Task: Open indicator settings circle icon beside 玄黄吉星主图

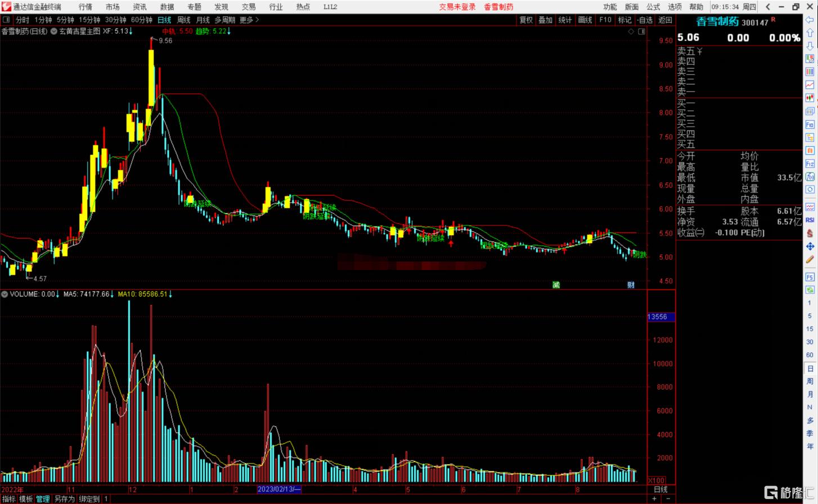Action: 54,31
